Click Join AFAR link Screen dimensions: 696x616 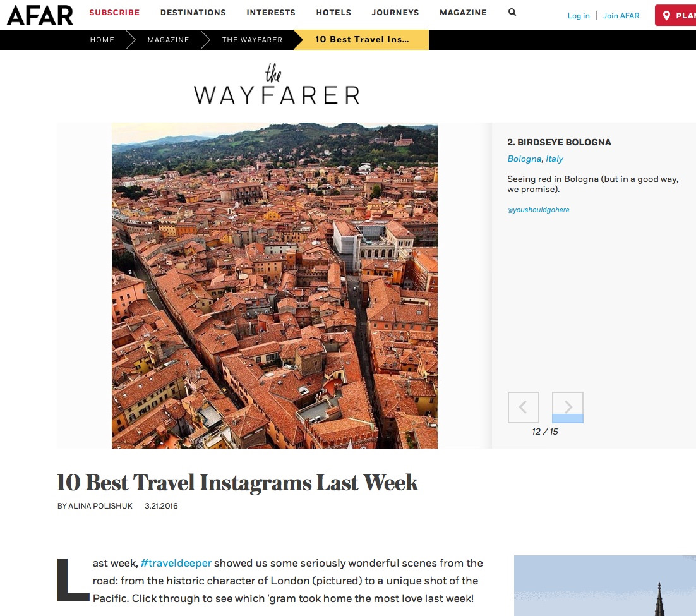tap(621, 16)
